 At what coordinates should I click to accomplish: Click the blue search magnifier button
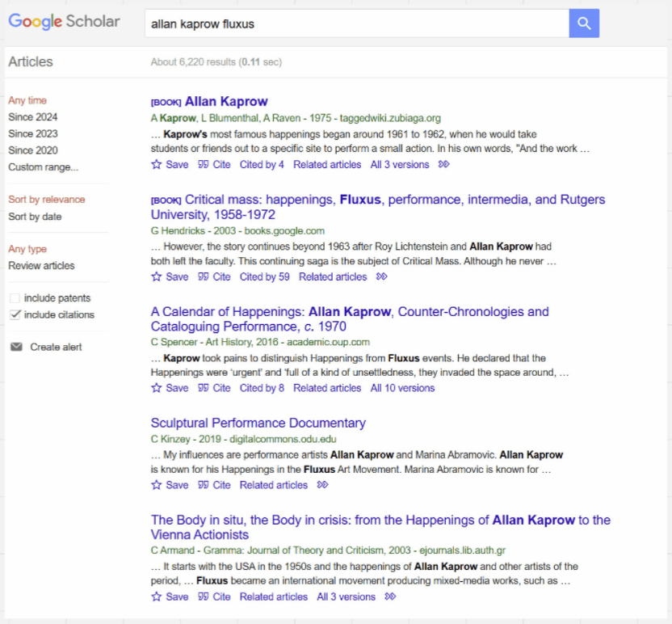(x=583, y=23)
